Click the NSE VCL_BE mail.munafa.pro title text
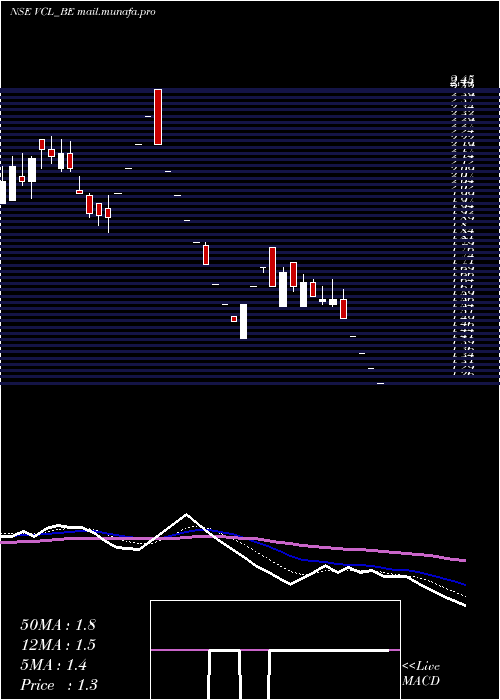 pyautogui.click(x=83, y=12)
